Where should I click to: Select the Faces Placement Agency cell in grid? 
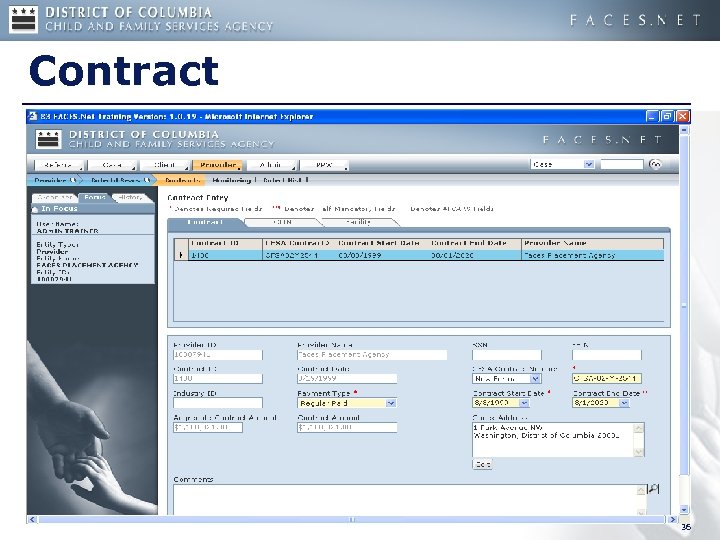pos(592,255)
